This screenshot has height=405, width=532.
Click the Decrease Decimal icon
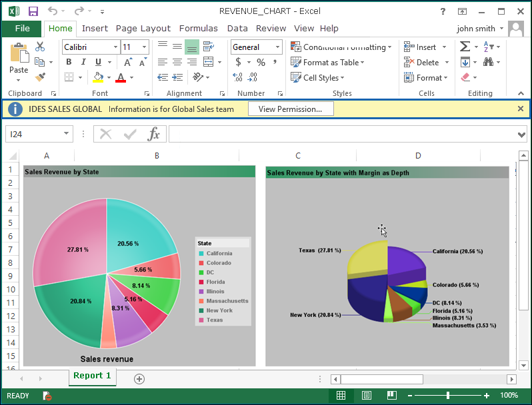(253, 77)
